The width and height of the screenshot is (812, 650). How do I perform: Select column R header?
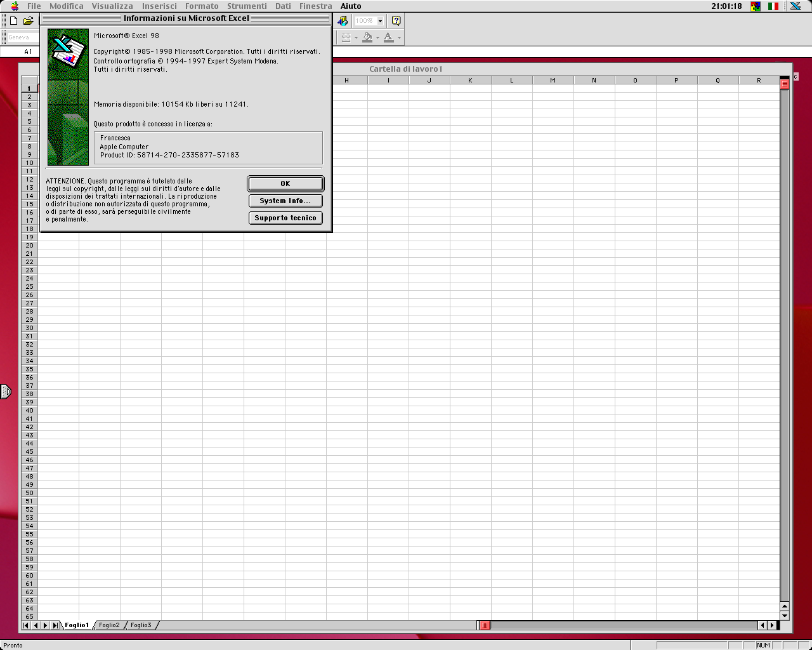[759, 80]
